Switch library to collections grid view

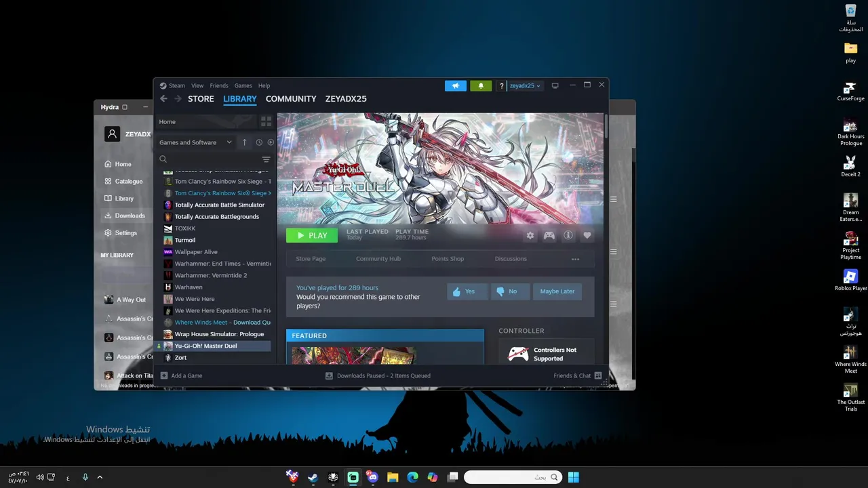pos(266,121)
